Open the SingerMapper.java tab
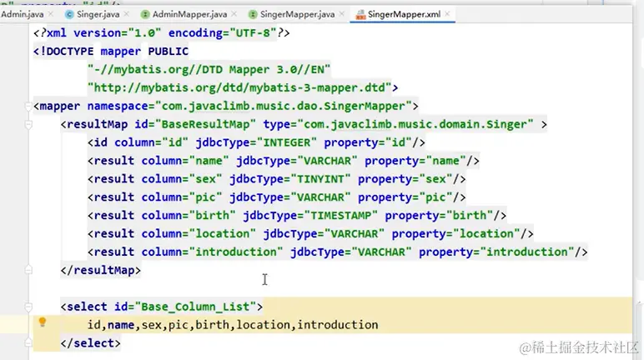The height and width of the screenshot is (360, 644). pyautogui.click(x=297, y=14)
